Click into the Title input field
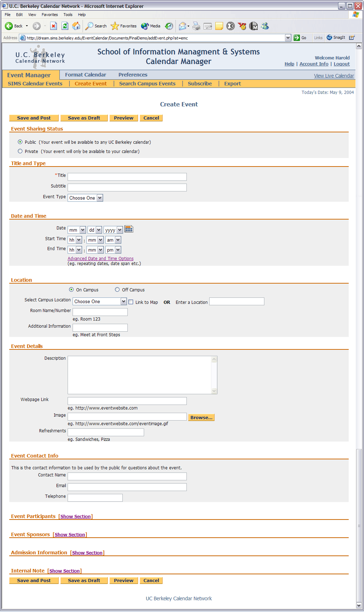This screenshot has width=364, height=612. click(x=127, y=177)
